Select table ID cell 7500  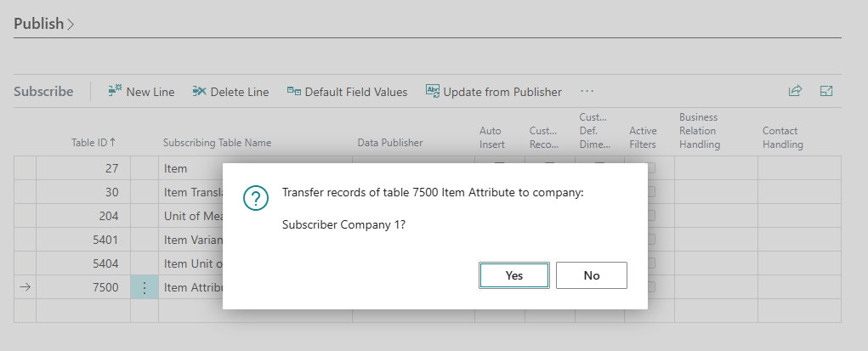click(x=83, y=287)
